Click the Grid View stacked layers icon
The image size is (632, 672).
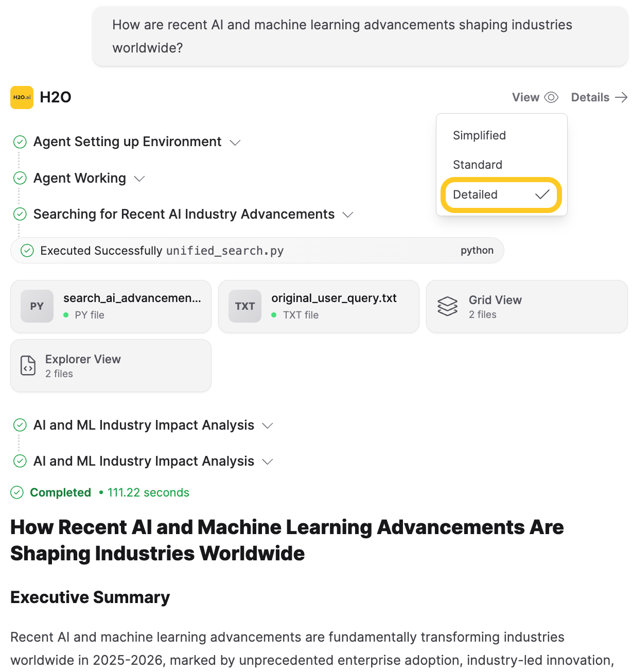447,306
